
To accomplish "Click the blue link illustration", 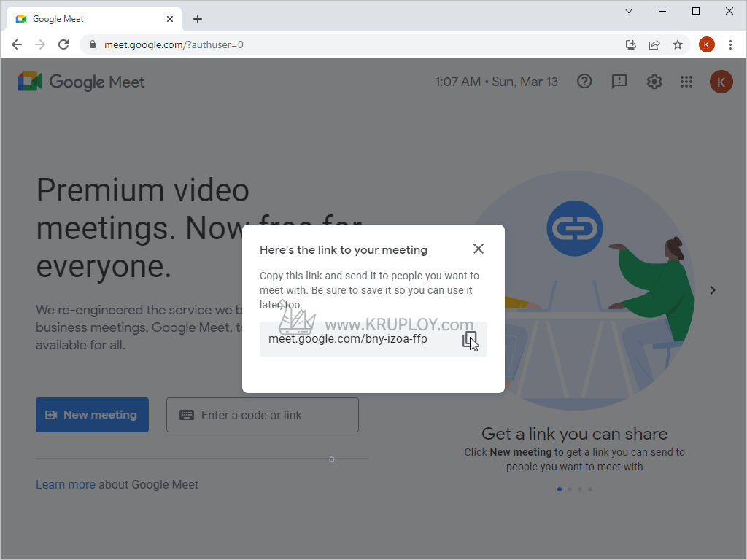I will tap(575, 228).
